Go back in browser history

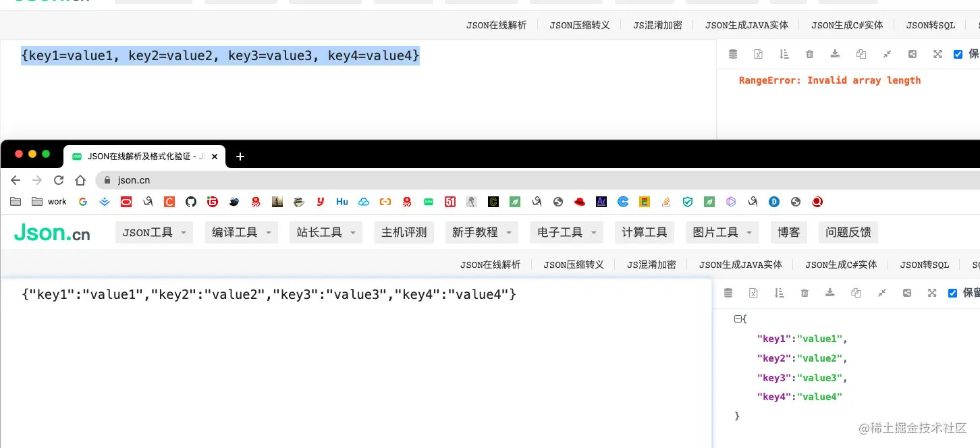[16, 180]
